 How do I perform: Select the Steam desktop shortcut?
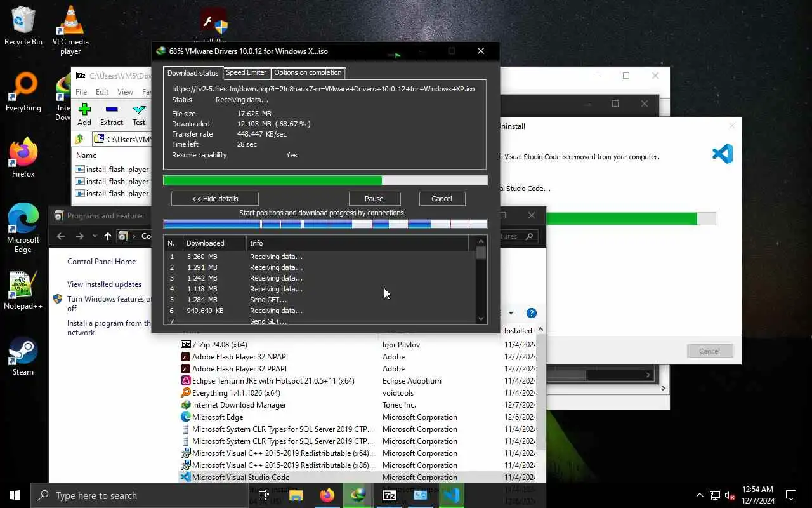[23, 356]
